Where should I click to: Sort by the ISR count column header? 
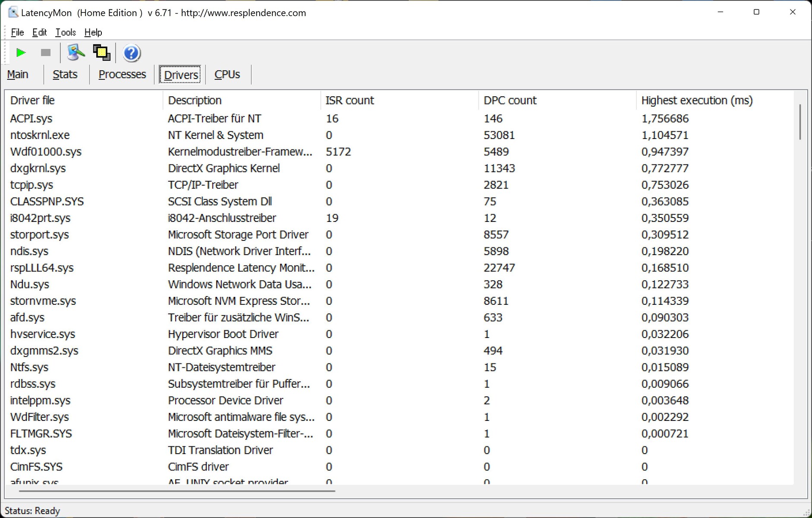(x=349, y=101)
